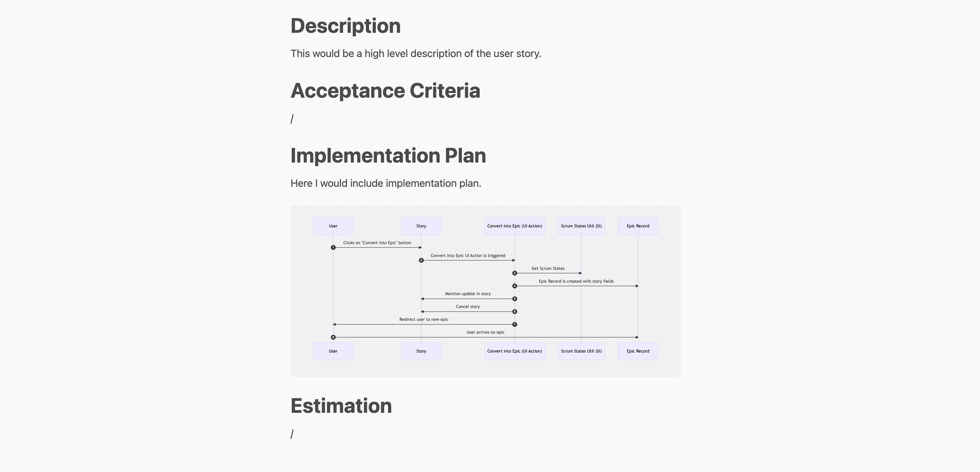Click sequence step 1 circle marker

(x=333, y=248)
